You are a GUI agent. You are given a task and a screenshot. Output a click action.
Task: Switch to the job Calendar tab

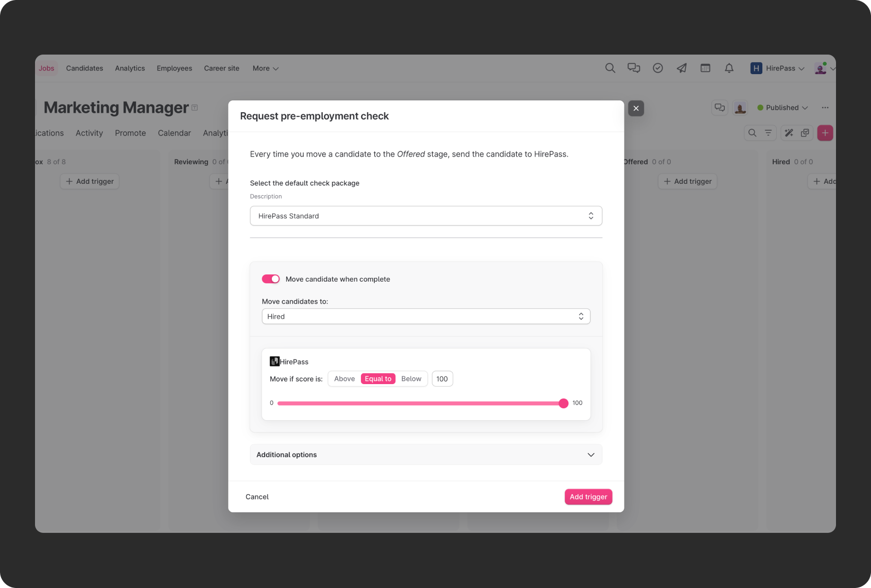[x=175, y=133]
